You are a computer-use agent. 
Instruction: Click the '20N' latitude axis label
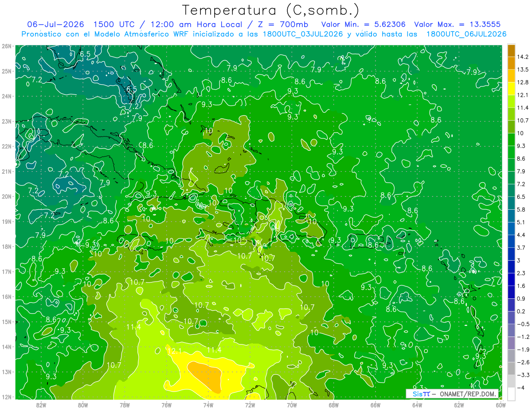pyautogui.click(x=6, y=196)
